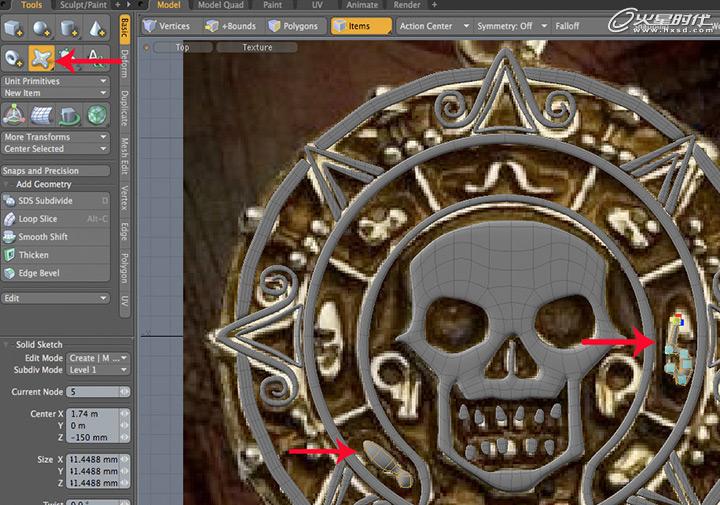Expand the Action Center dropdown

point(434,26)
